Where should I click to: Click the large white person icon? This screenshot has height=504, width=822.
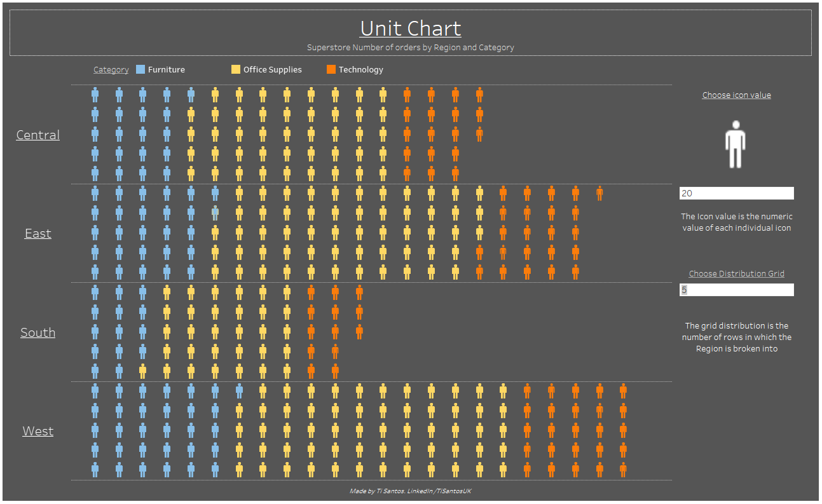point(736,144)
